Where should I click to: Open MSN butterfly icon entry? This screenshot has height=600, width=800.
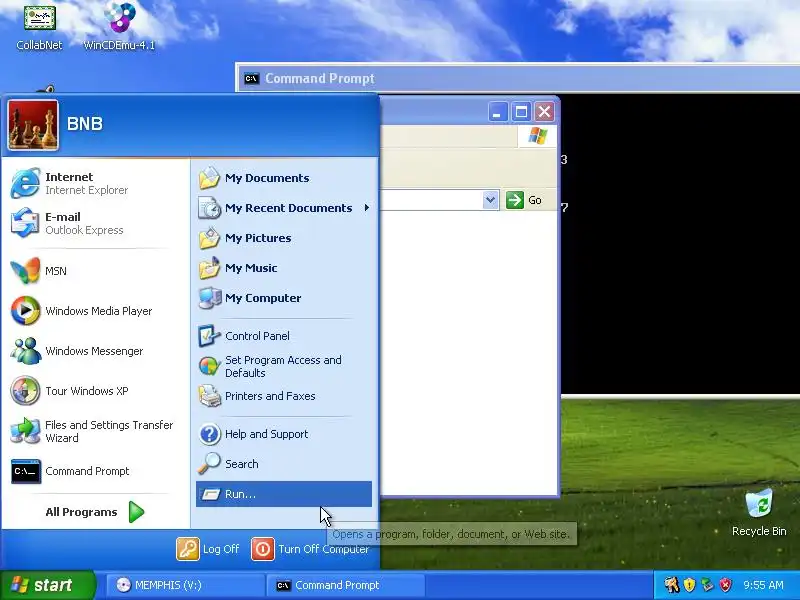click(x=96, y=271)
